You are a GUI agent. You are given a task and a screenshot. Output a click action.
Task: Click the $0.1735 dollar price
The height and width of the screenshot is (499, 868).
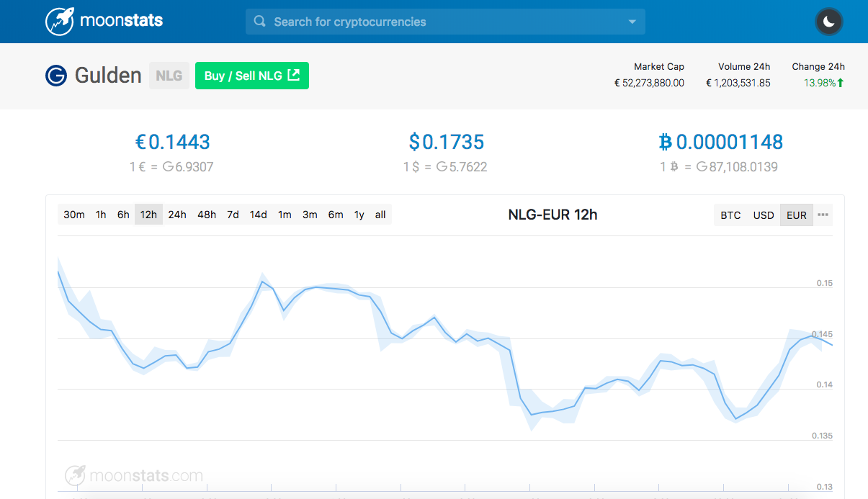(x=447, y=142)
